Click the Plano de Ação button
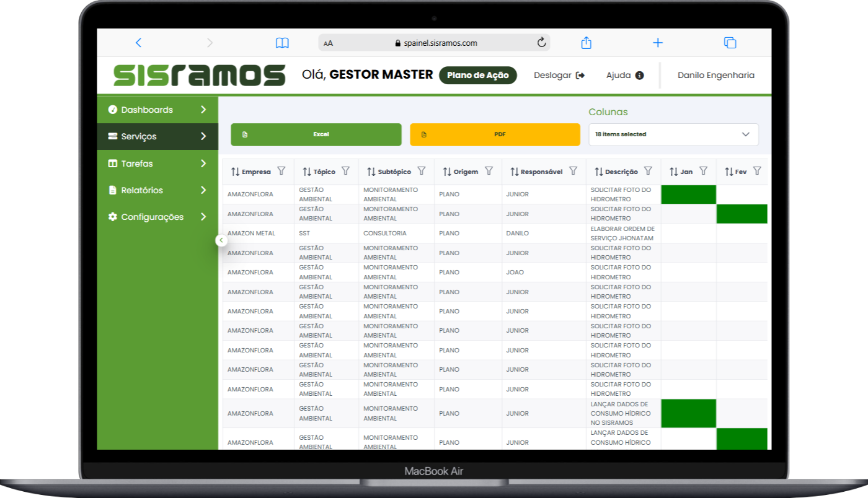Screen dimensions: 868x498 (x=478, y=75)
